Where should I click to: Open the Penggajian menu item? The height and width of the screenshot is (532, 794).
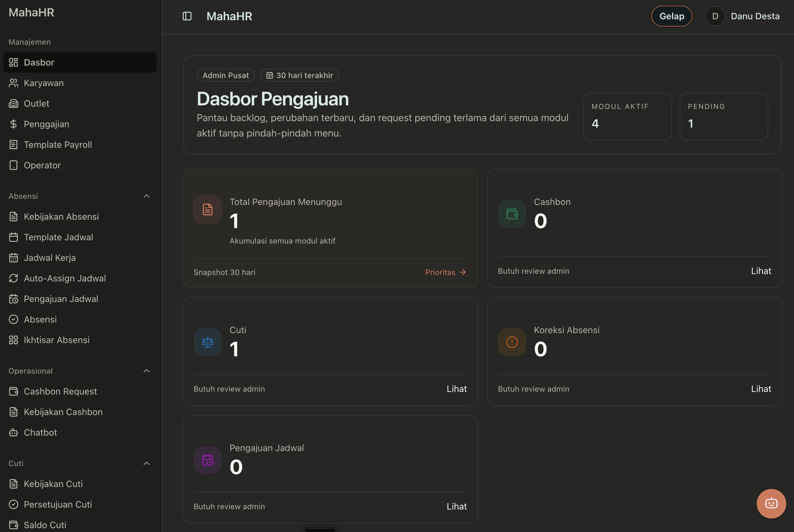(x=80, y=124)
